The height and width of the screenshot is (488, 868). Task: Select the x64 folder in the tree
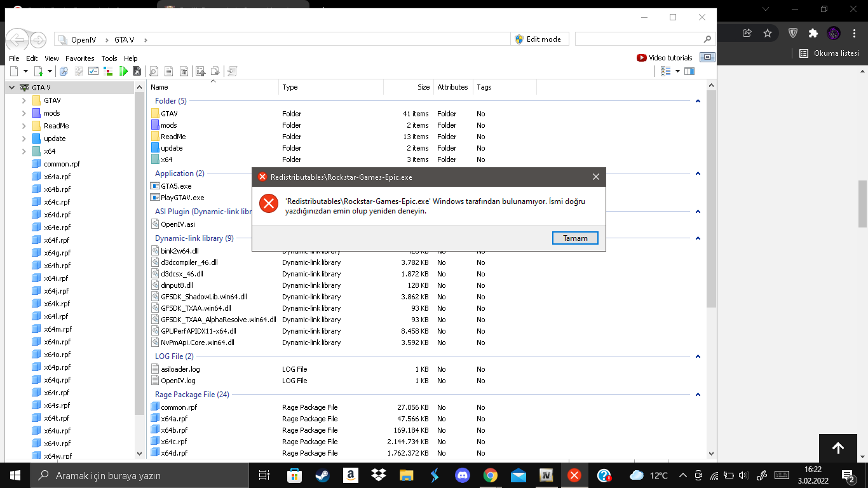pos(49,151)
